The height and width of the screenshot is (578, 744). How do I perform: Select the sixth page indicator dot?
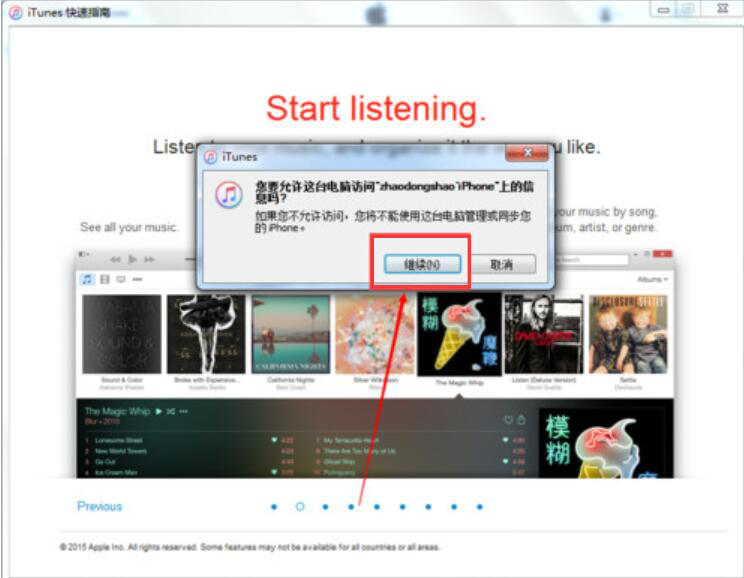click(402, 507)
